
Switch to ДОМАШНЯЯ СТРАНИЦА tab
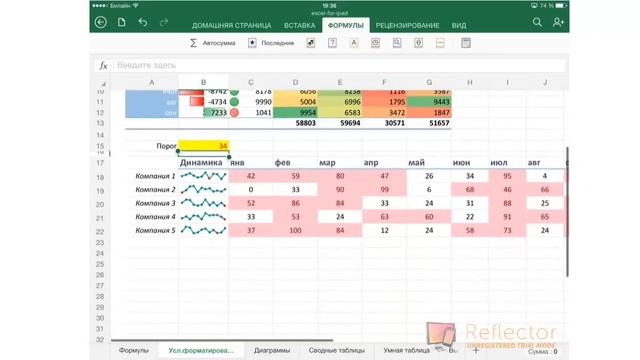pyautogui.click(x=231, y=25)
